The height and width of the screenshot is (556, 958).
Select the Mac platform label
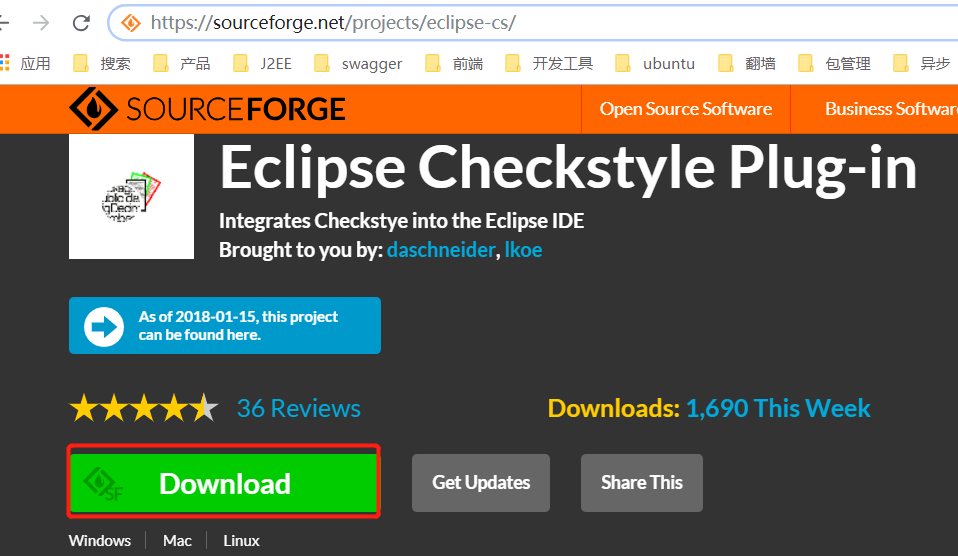(177, 541)
